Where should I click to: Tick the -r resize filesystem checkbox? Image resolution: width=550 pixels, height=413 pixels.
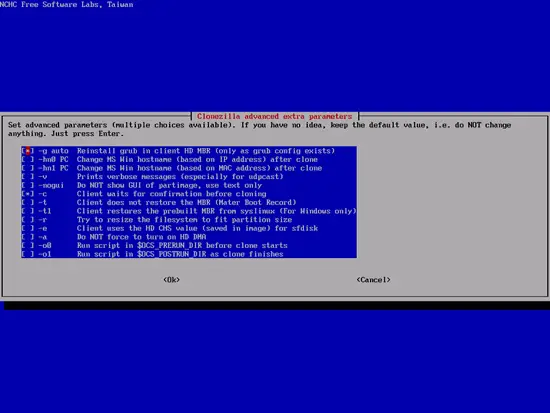coord(28,220)
